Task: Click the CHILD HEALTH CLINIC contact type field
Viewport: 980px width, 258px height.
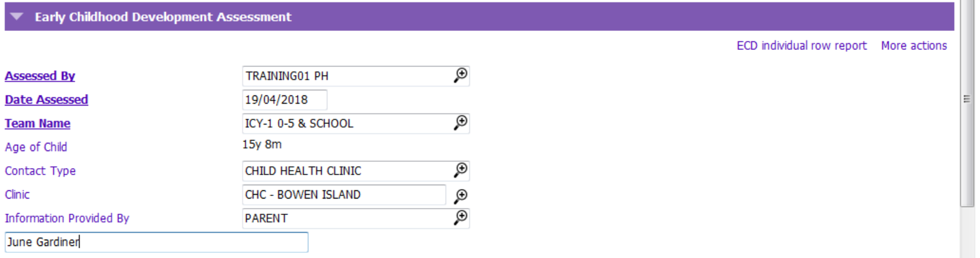Action: 345,171
